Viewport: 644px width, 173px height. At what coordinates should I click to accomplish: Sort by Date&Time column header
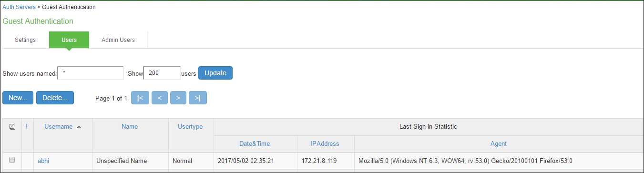pyautogui.click(x=255, y=143)
